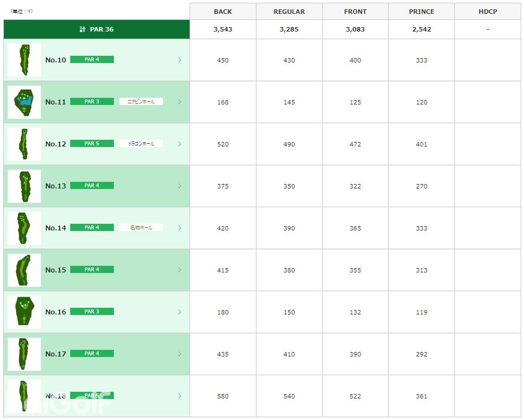524x420 pixels.
Task: Click the BACK tee column header
Action: click(223, 12)
